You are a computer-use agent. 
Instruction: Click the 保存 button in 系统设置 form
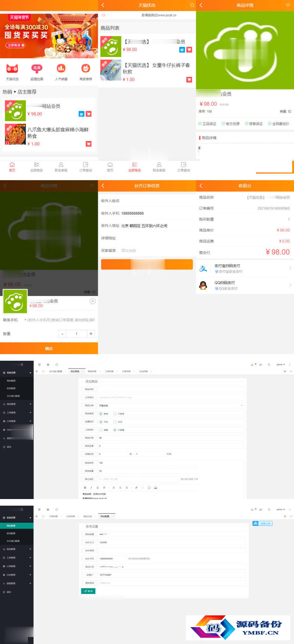[x=88, y=591]
